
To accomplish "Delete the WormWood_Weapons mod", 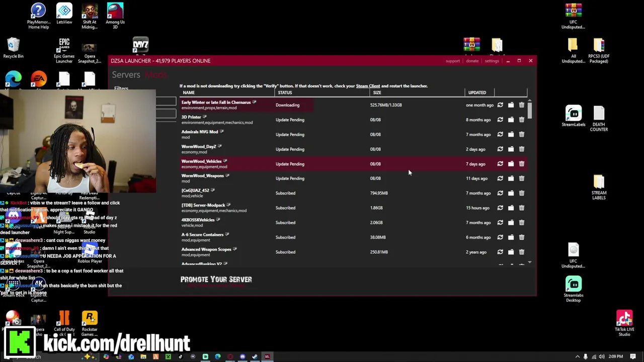I will coord(522,178).
